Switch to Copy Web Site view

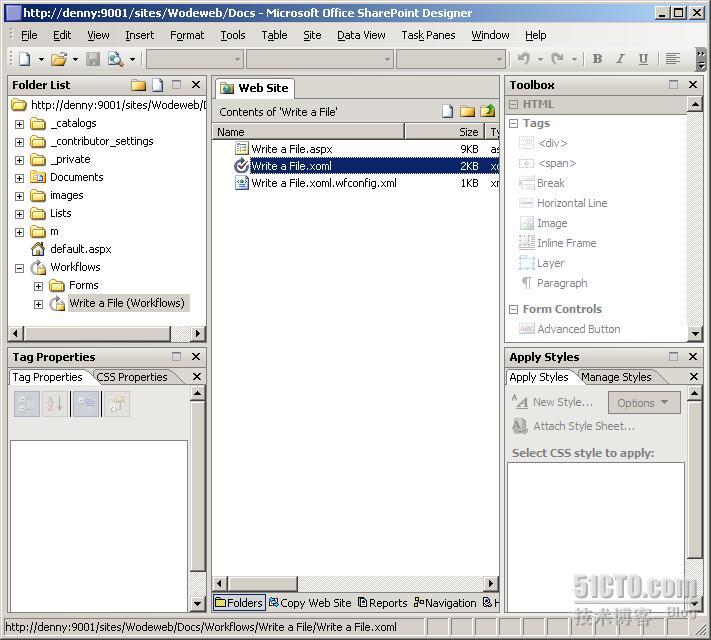coord(311,603)
